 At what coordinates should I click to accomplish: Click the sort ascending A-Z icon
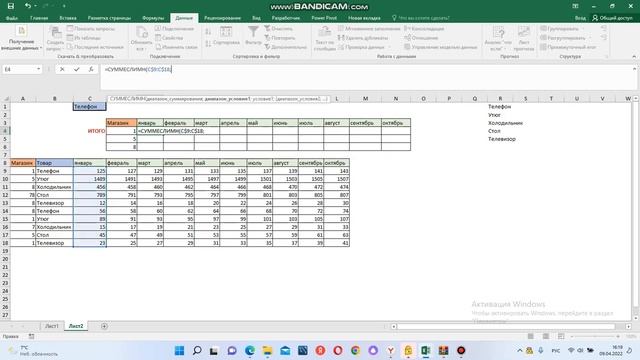pyautogui.click(x=208, y=32)
